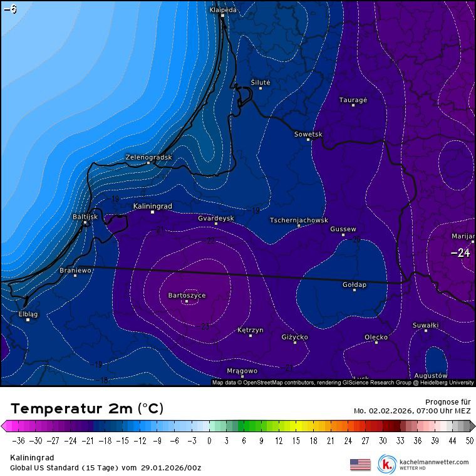Click the kachelmannwetter.com text link
This screenshot has height=476, width=476.
[433, 462]
